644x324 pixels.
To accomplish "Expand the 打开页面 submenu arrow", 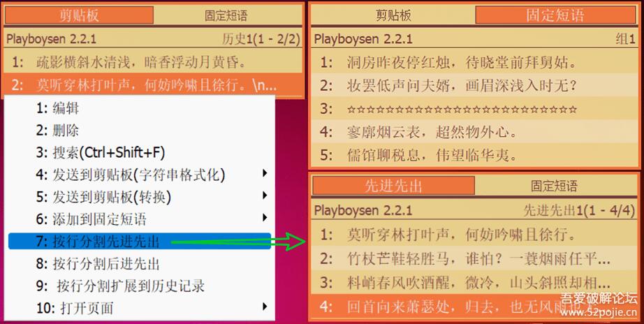I will 265,307.
